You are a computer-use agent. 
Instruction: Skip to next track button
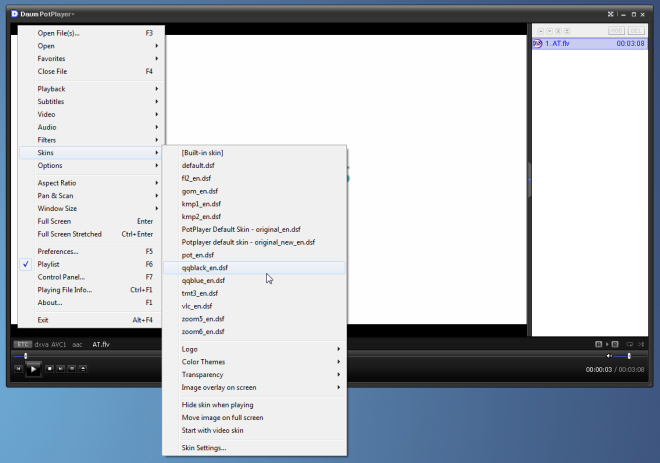(61, 369)
